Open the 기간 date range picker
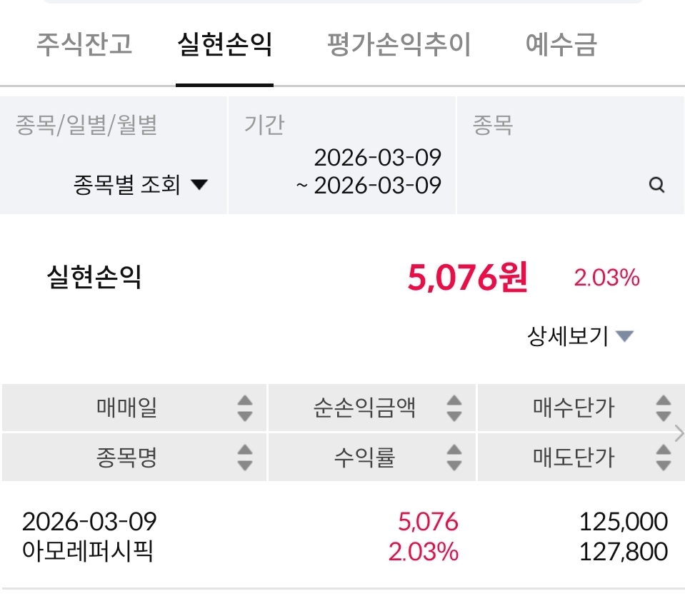The width and height of the screenshot is (685, 616). click(x=341, y=171)
